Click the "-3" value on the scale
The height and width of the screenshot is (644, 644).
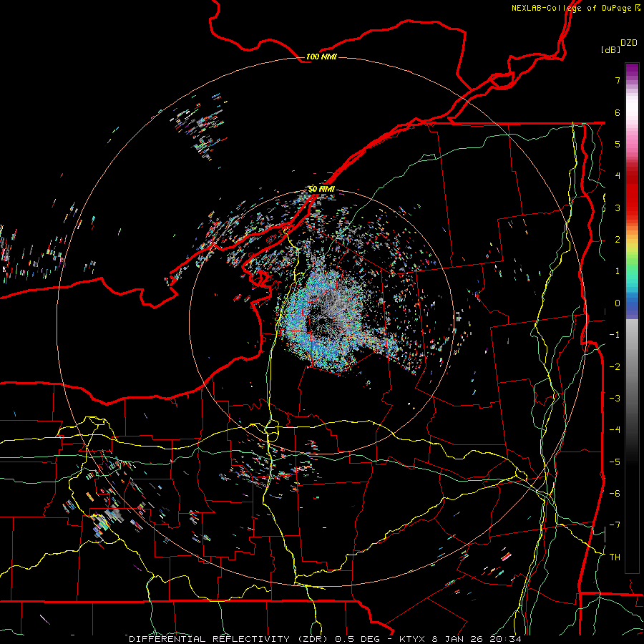click(615, 398)
